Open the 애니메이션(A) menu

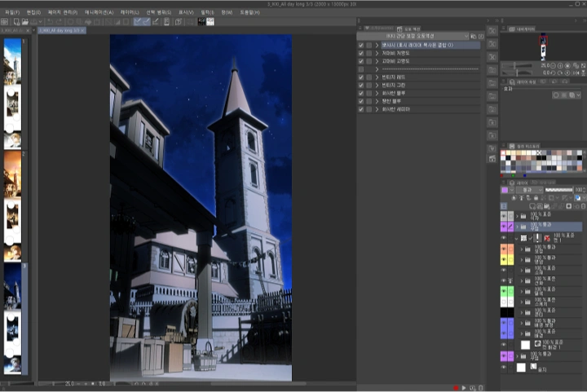pyautogui.click(x=99, y=12)
